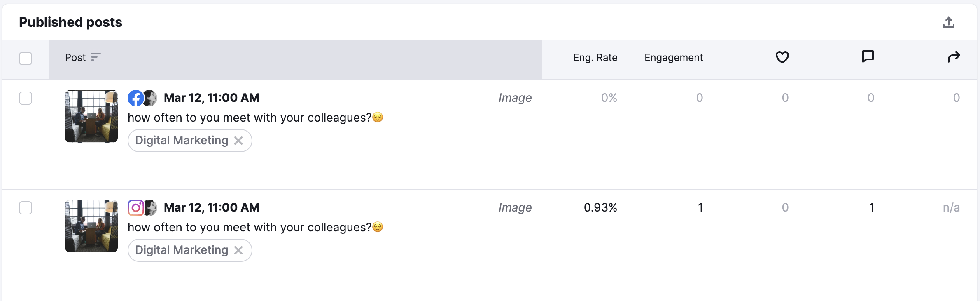Select the Eng. Rate column header
Image resolution: width=980 pixels, height=301 pixels.
click(x=595, y=57)
